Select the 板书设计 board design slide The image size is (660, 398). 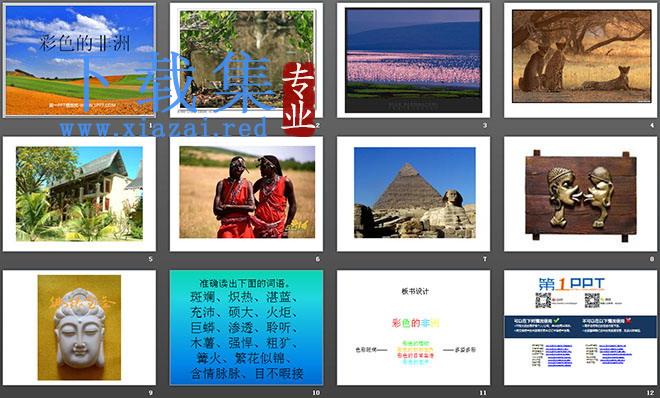[x=413, y=328]
